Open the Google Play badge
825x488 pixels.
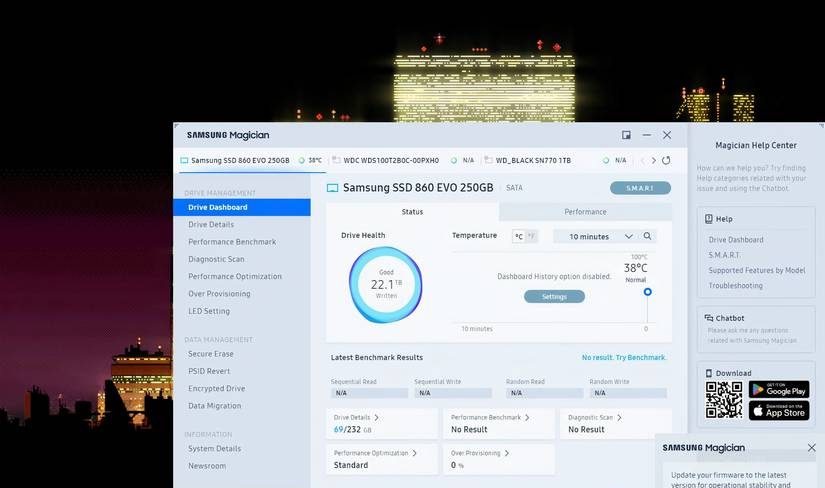coord(779,390)
